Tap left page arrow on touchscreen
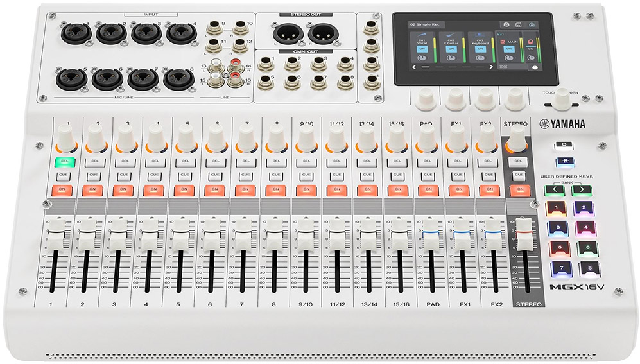Viewport: 640px width, 364px height. (414, 67)
